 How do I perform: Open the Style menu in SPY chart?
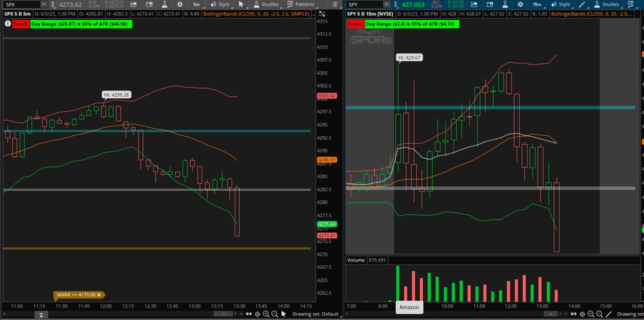pos(560,4)
